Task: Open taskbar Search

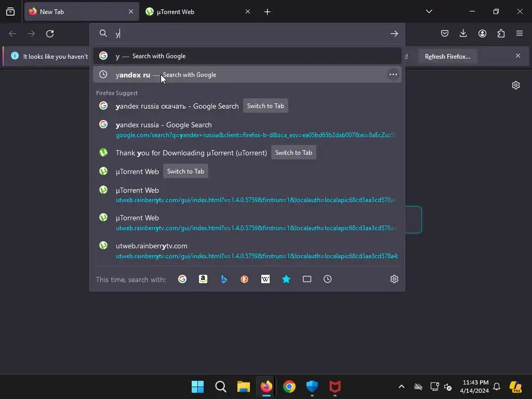Action: pos(220,387)
